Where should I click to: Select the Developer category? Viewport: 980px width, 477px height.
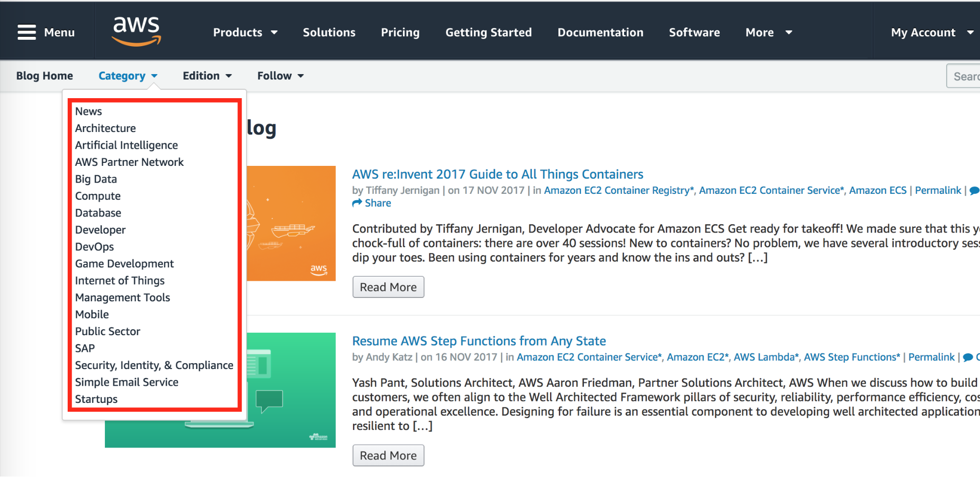(101, 230)
